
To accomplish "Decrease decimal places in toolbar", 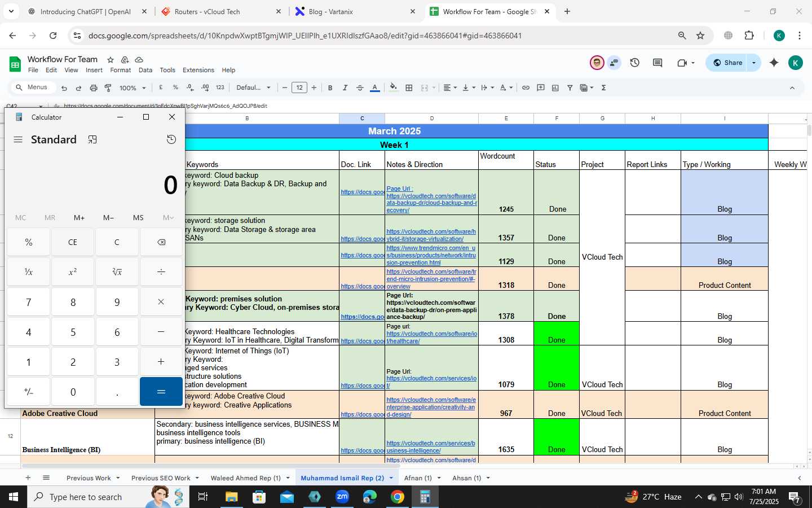I will click(190, 87).
